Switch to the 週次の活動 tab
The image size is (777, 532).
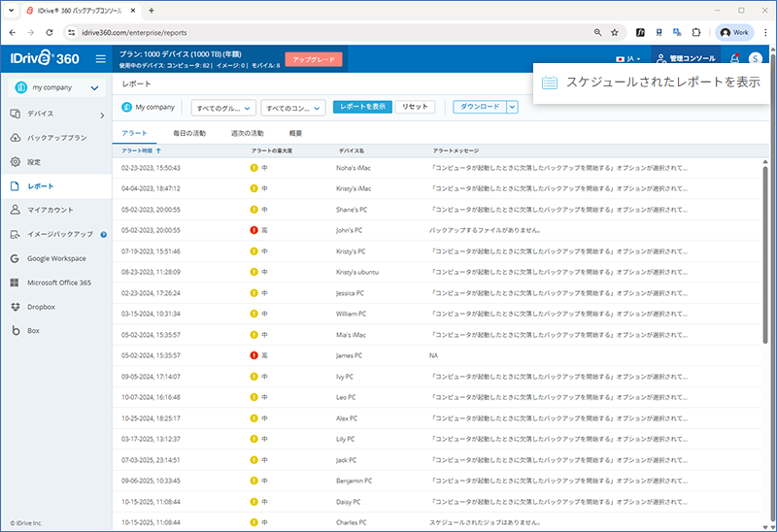[247, 132]
